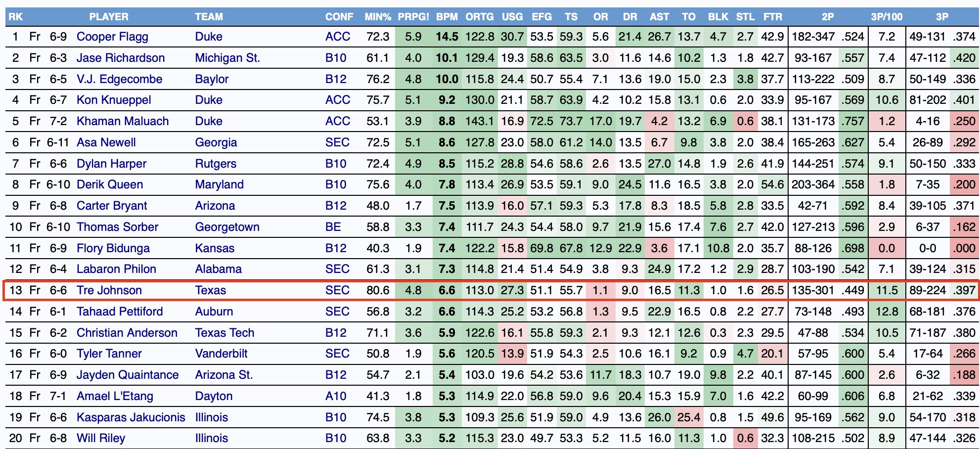
Task: Sort by BLK column header
Action: [718, 17]
